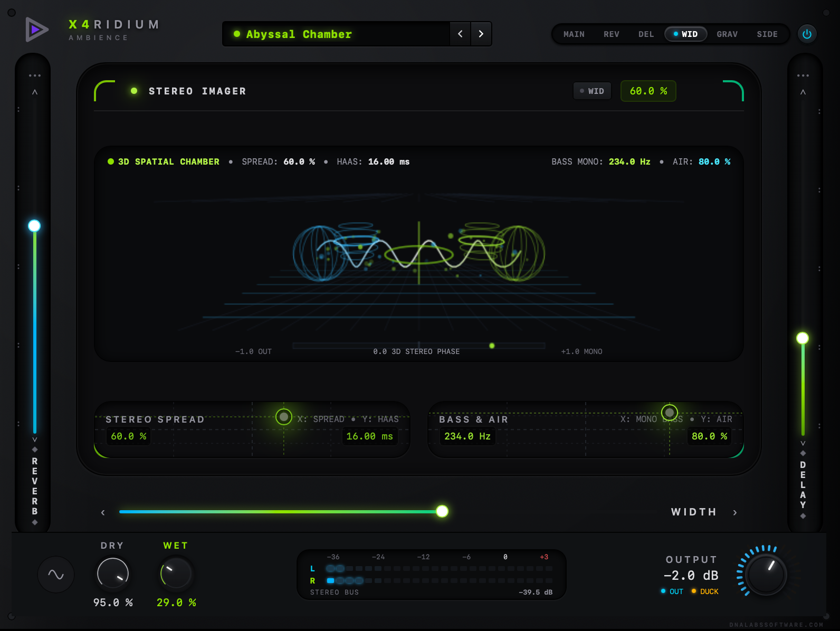Open delay strip three-dot menu
840x631 pixels.
click(x=803, y=75)
